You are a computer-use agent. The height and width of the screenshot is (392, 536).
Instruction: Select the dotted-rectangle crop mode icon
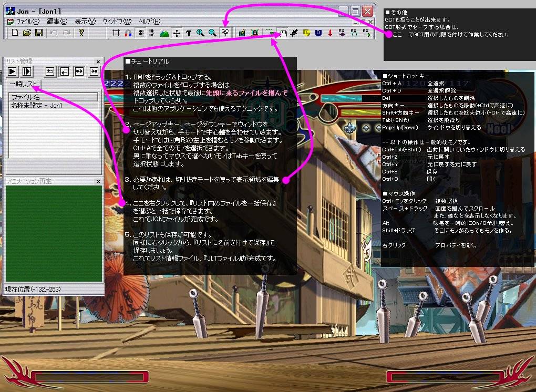270,33
